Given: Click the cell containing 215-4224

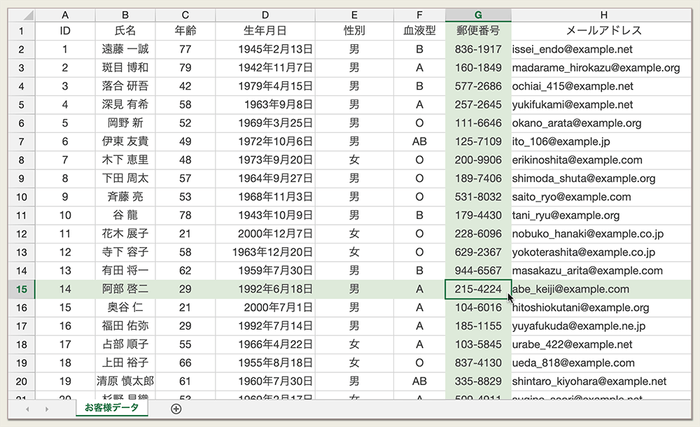Looking at the screenshot, I should [x=477, y=289].
